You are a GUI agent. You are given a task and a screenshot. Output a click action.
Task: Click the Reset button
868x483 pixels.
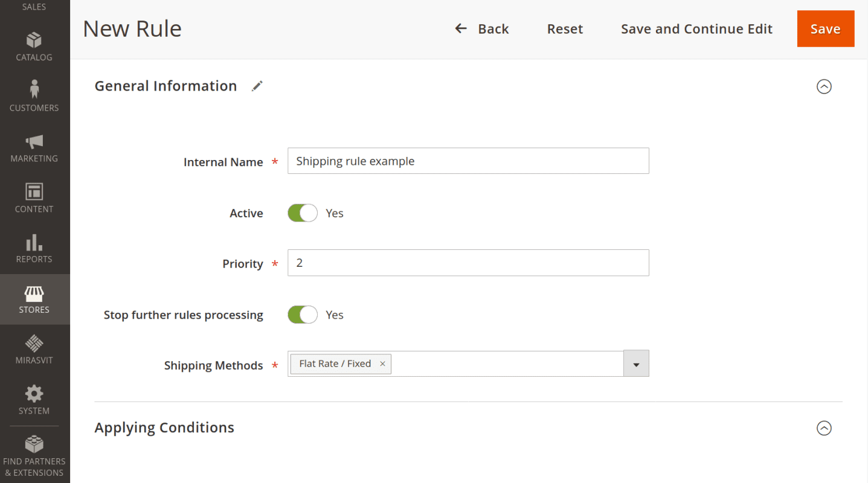point(565,29)
